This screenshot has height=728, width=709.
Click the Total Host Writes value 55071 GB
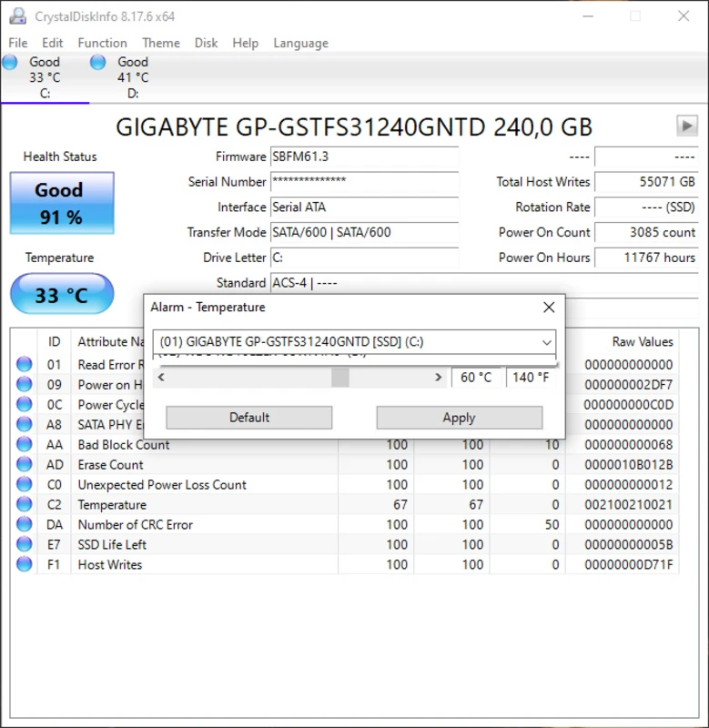coord(646,181)
